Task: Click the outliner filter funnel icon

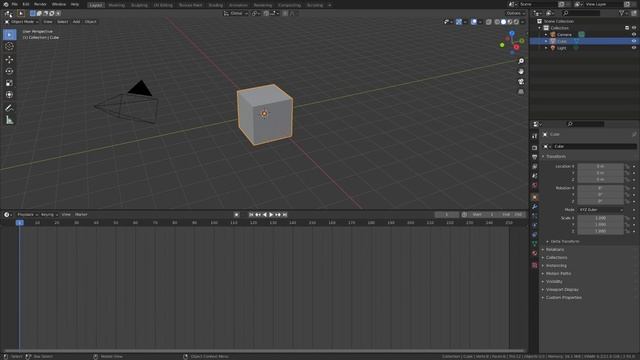Action: pyautogui.click(x=622, y=13)
